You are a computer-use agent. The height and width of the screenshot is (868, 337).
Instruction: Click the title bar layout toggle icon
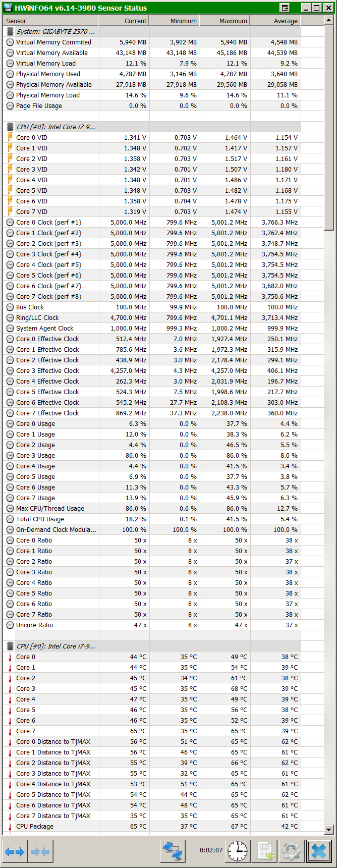click(x=285, y=8)
